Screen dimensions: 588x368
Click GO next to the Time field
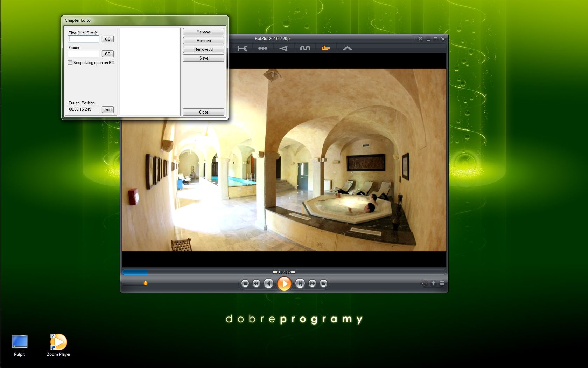[108, 39]
